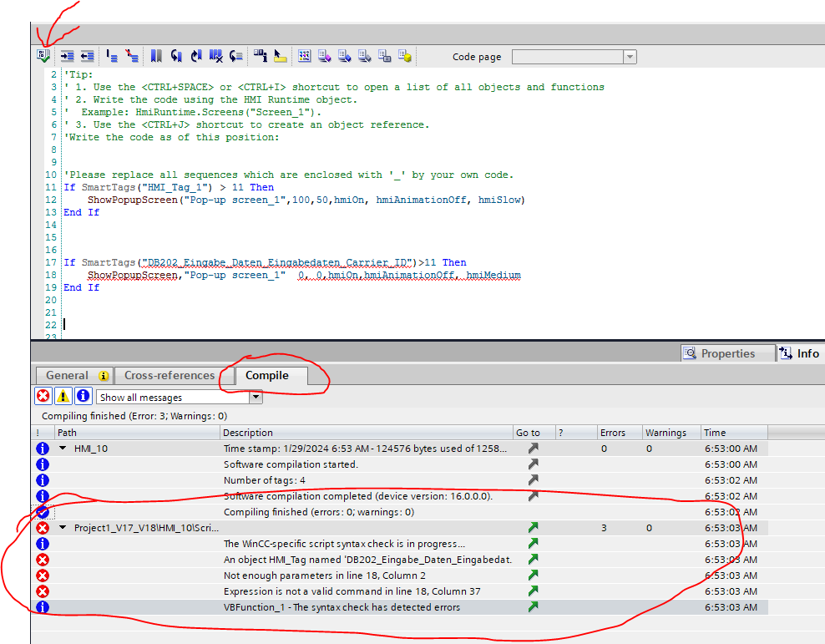Click the comment out selection icon

click(112, 56)
